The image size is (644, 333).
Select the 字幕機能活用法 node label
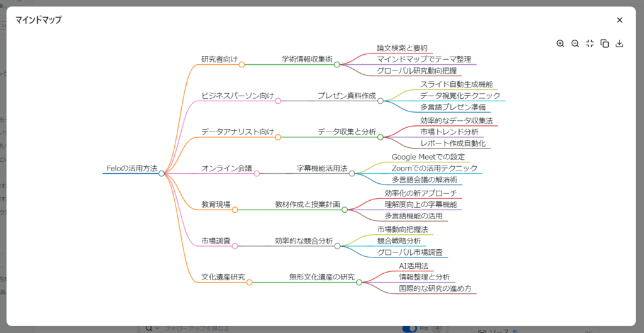(322, 168)
